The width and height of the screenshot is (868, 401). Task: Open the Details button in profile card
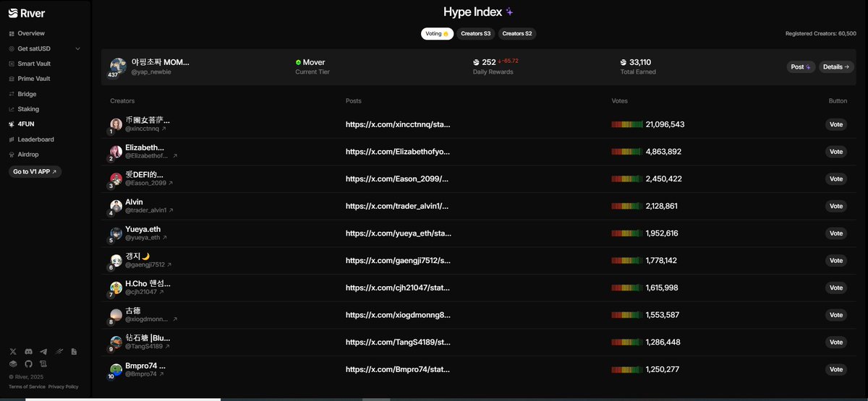[x=837, y=66]
